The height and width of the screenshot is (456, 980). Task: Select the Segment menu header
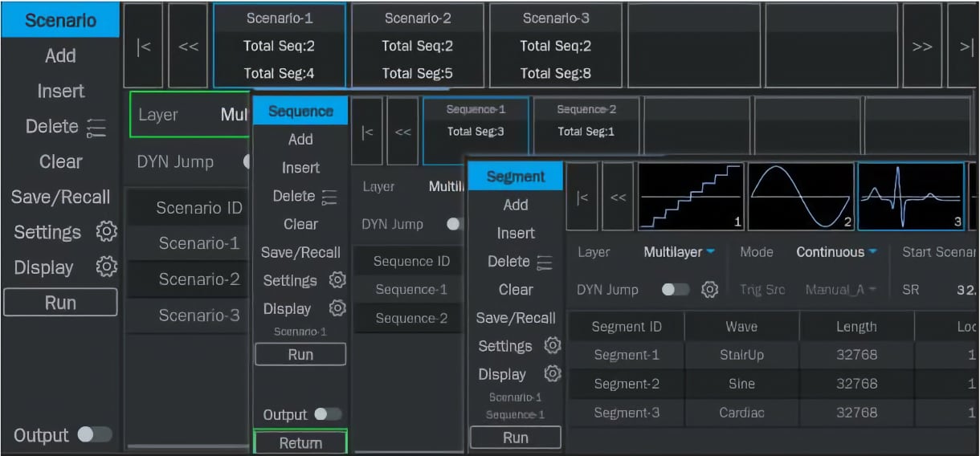[516, 177]
